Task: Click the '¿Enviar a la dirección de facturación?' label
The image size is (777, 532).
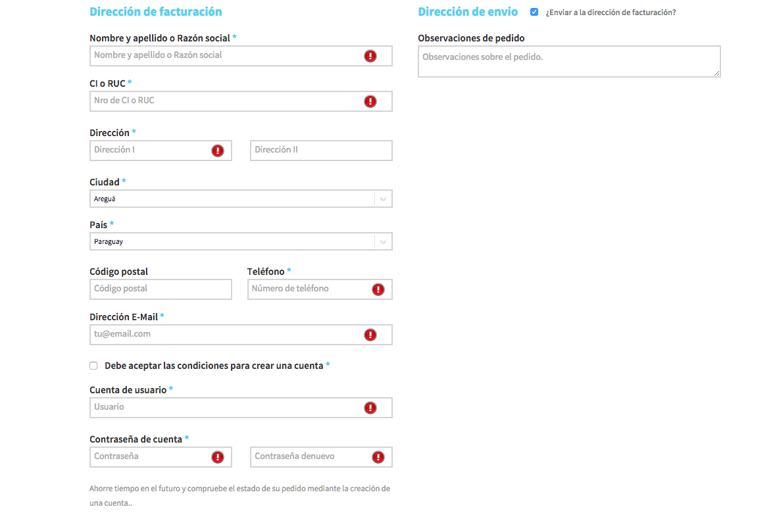Action: (x=611, y=12)
